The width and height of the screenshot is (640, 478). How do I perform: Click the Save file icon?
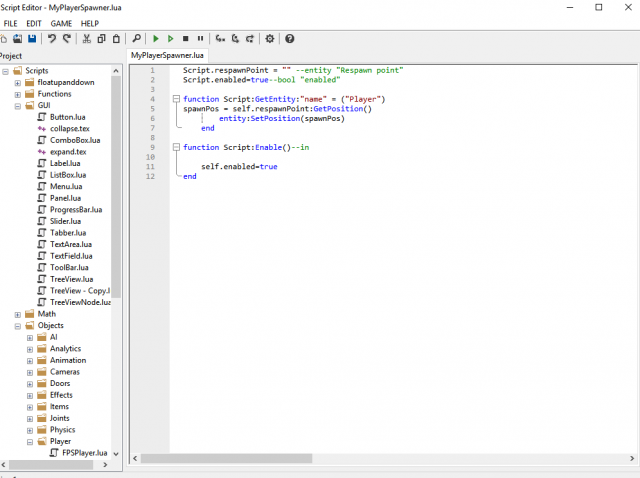33,38
